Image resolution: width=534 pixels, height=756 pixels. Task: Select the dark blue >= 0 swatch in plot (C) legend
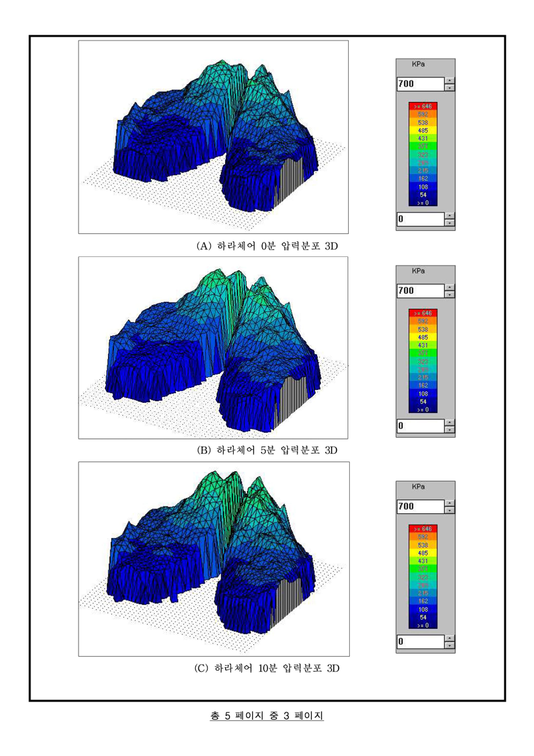tap(423, 625)
